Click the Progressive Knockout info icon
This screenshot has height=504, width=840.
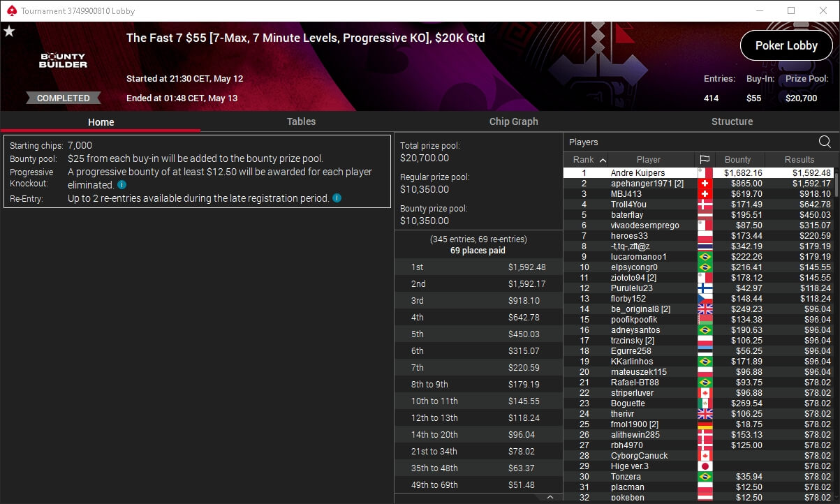click(x=121, y=185)
